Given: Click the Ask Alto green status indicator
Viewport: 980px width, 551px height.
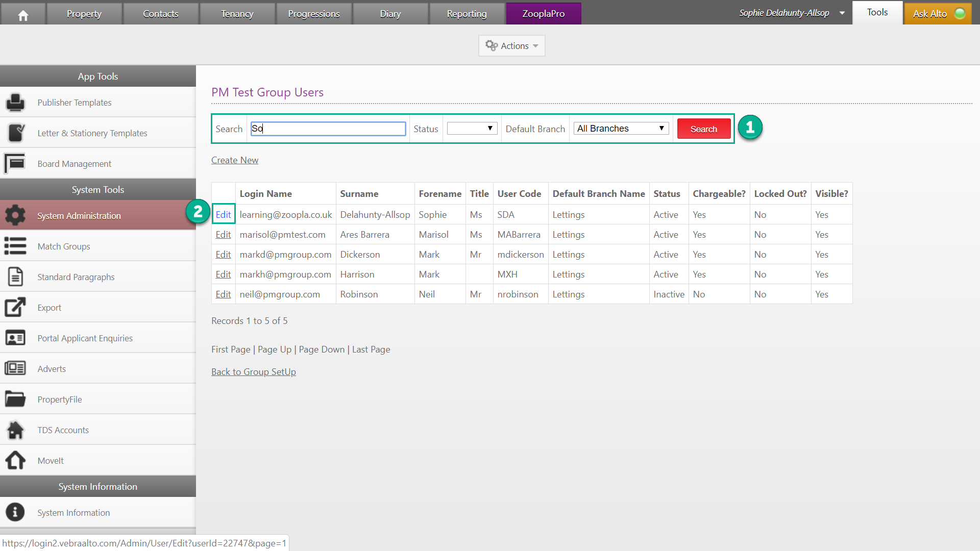Looking at the screenshot, I should pyautogui.click(x=960, y=14).
